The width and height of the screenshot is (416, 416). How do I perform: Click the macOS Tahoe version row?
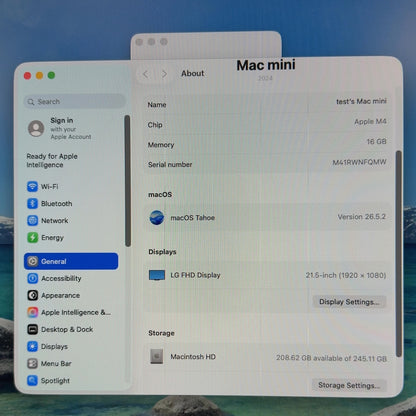[x=267, y=217]
